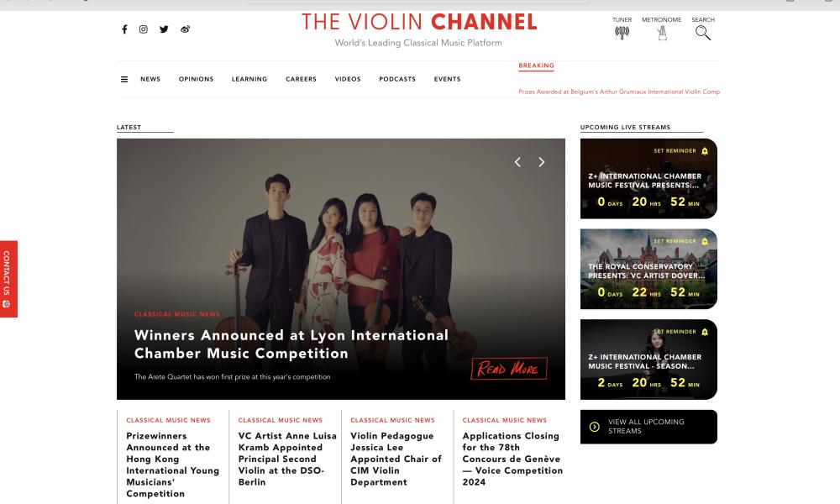
Task: Open the Facebook social icon
Action: coord(124,29)
